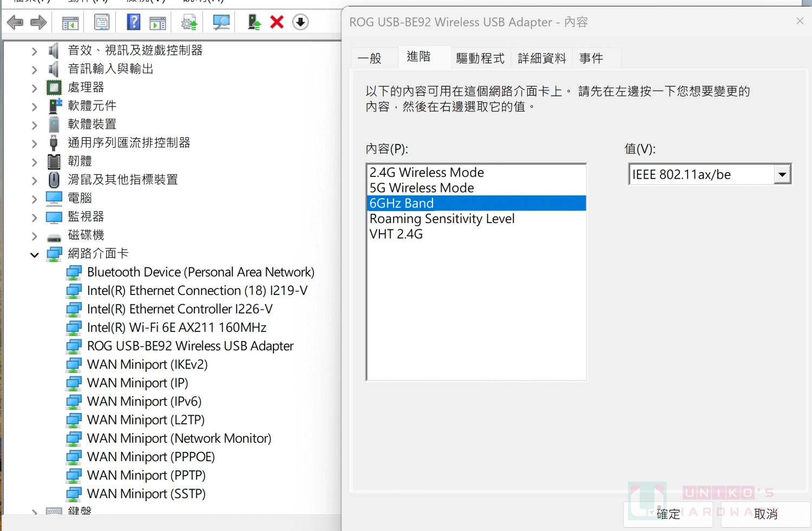The height and width of the screenshot is (531, 812).
Task: Open the Properties sheet toolbar icon
Action: tap(102, 23)
